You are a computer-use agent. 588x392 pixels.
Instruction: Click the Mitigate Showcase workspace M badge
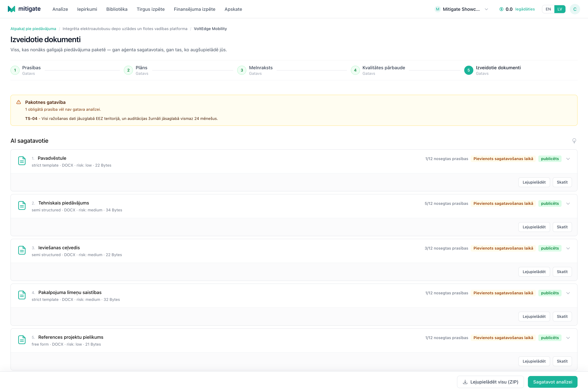pyautogui.click(x=438, y=9)
